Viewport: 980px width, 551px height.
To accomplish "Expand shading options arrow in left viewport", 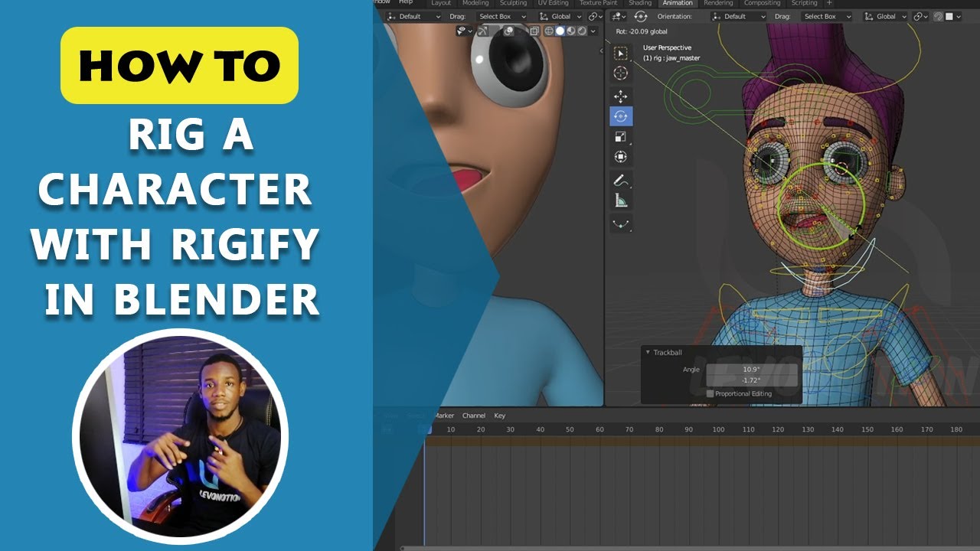I will [x=593, y=31].
